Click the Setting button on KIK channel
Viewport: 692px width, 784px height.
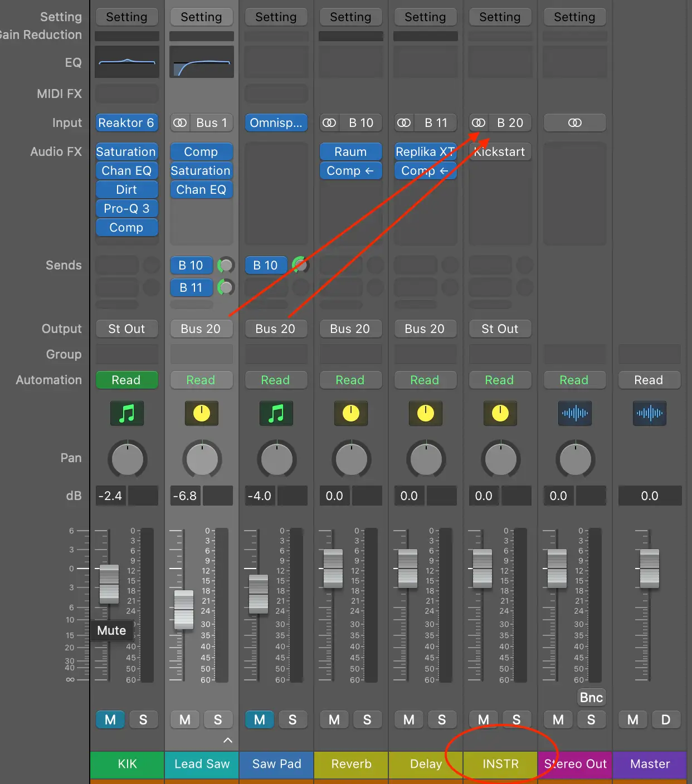click(x=126, y=17)
